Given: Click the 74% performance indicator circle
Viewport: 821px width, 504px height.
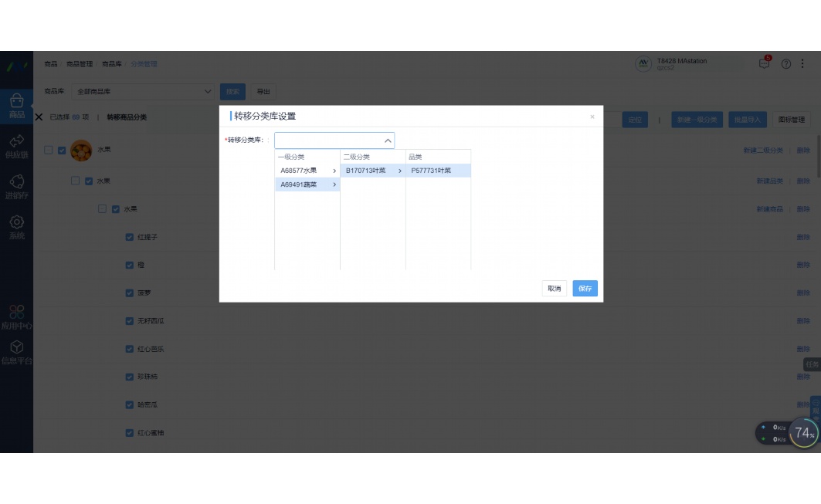Looking at the screenshot, I should (804, 433).
